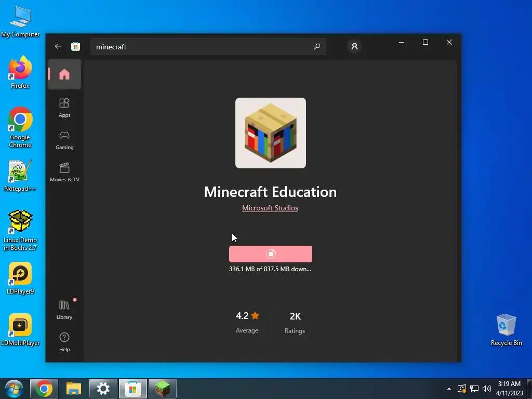The image size is (532, 399).
Task: Go back using the Store back arrow
Action: pyautogui.click(x=58, y=46)
